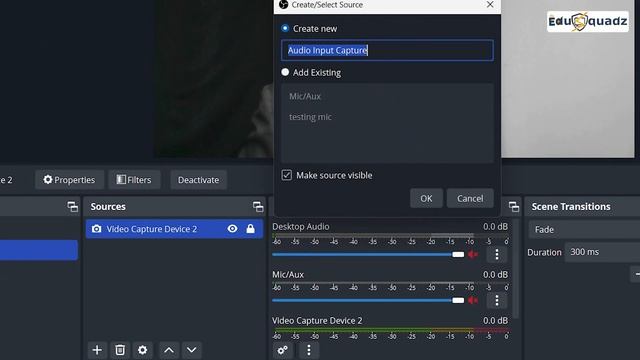The width and height of the screenshot is (640, 360).
Task: Unmute Mic/Aux speaker icon
Action: 473,300
